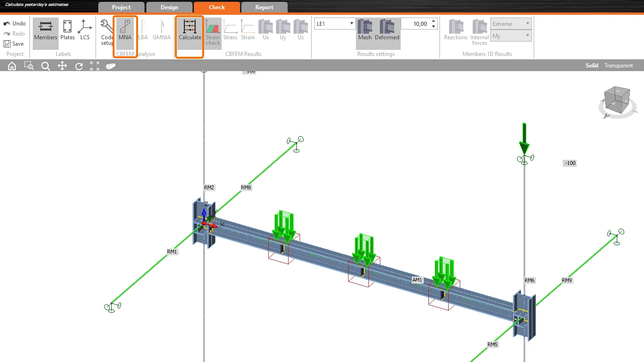Expand the Extreme dropdown
This screenshot has height=362, width=644.
click(x=511, y=24)
